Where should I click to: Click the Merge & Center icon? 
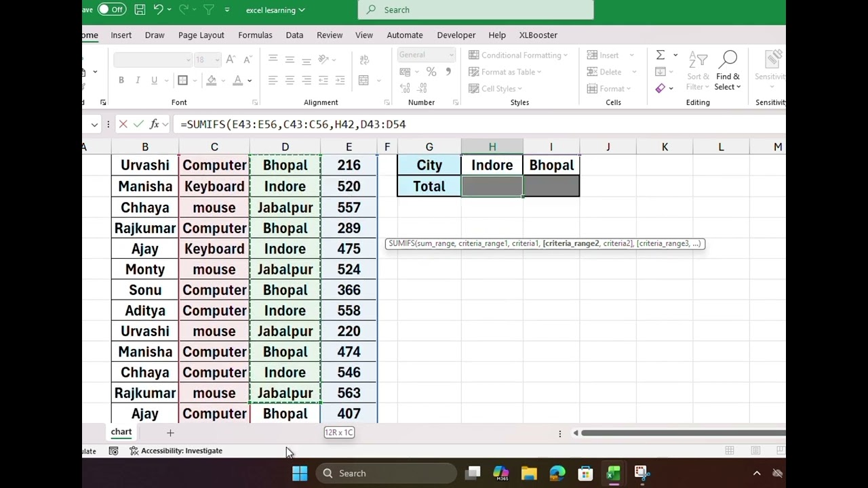pos(363,80)
